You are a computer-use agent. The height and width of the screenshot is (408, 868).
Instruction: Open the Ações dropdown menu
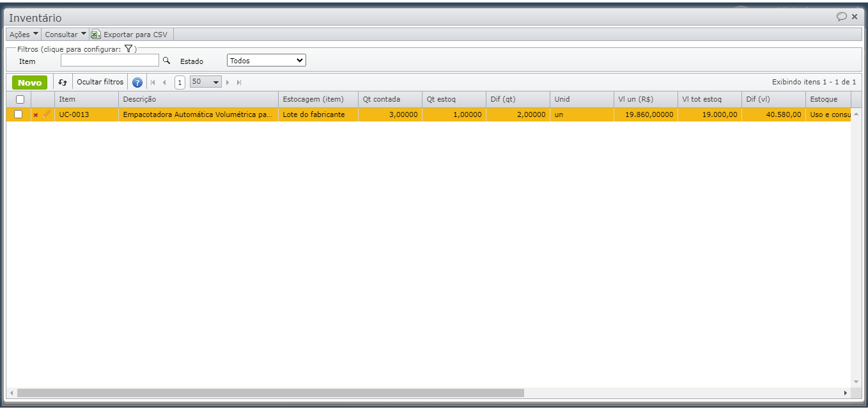(24, 35)
